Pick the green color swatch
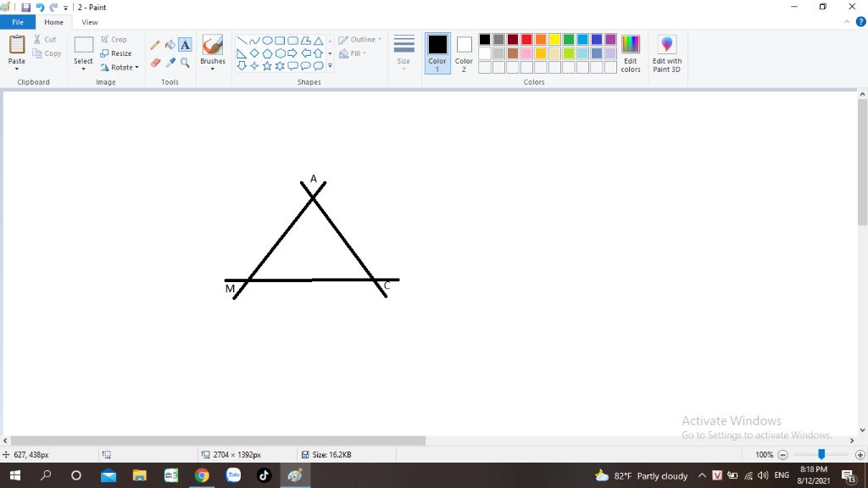This screenshot has width=868, height=488. [569, 39]
